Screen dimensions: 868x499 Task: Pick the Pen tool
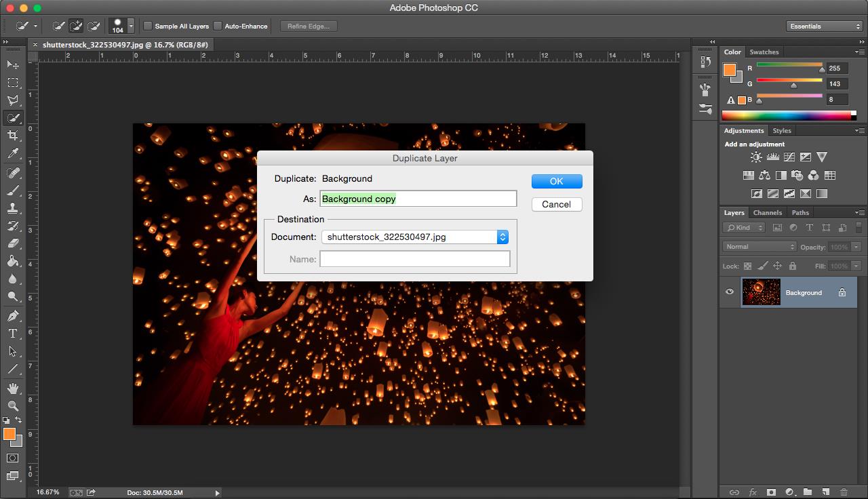(x=13, y=316)
